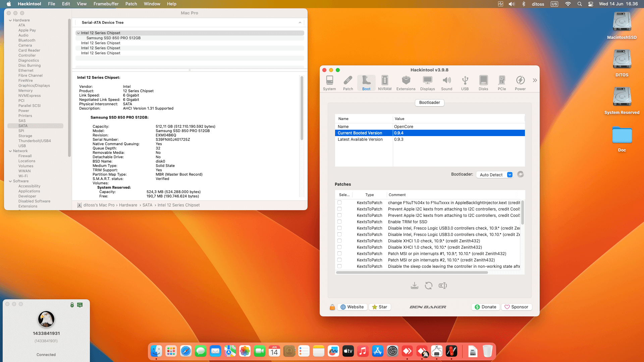Open the App Store from the Dock
Image resolution: width=644 pixels, height=362 pixels.
tap(378, 351)
